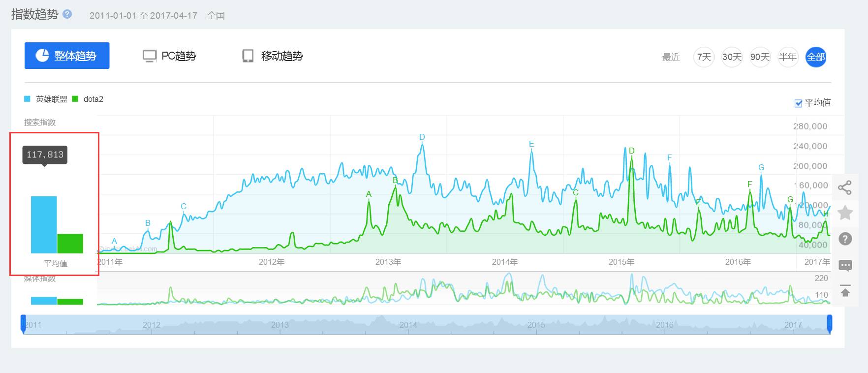Click the PC趋势 monitor icon

coord(149,56)
